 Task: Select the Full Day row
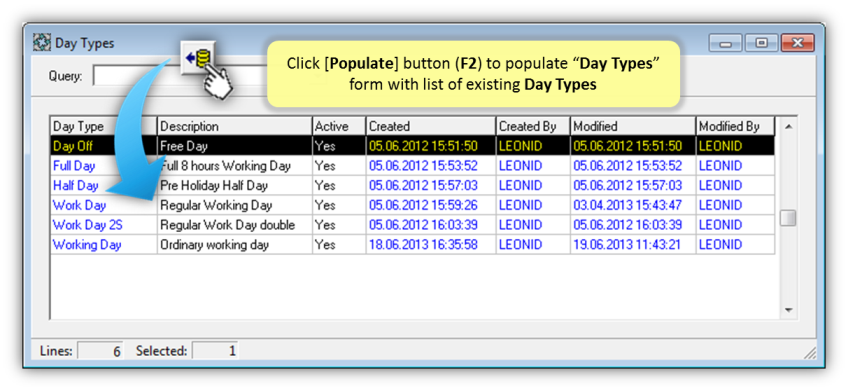pyautogui.click(x=413, y=165)
